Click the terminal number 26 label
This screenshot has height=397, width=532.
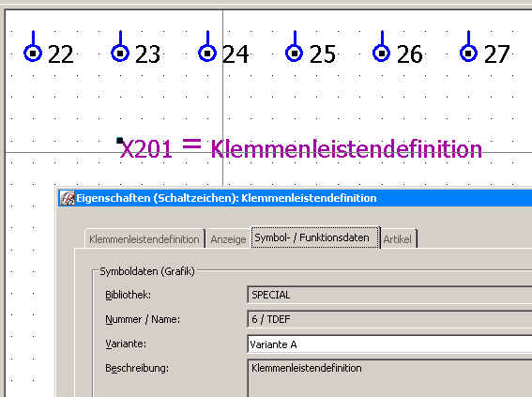point(409,54)
